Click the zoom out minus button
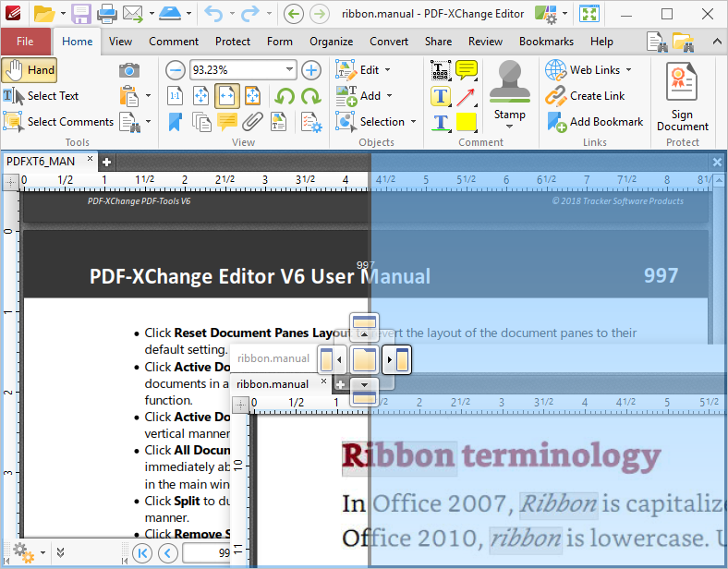The width and height of the screenshot is (728, 569). (176, 70)
